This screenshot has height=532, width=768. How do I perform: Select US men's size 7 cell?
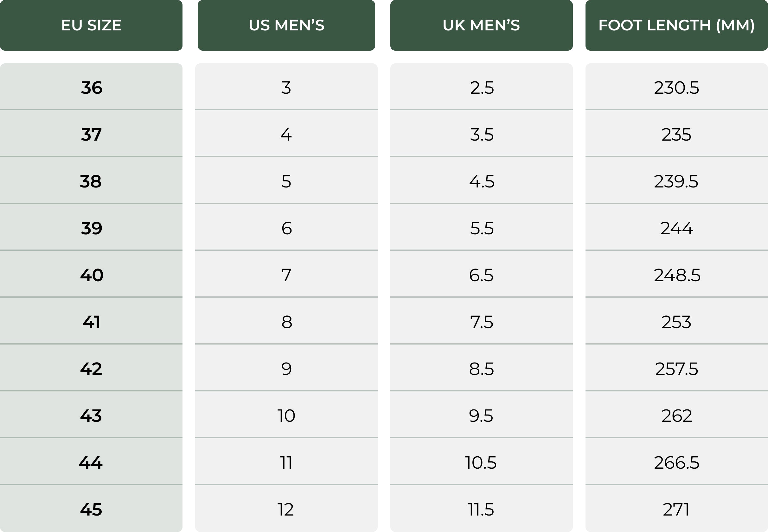pyautogui.click(x=286, y=274)
